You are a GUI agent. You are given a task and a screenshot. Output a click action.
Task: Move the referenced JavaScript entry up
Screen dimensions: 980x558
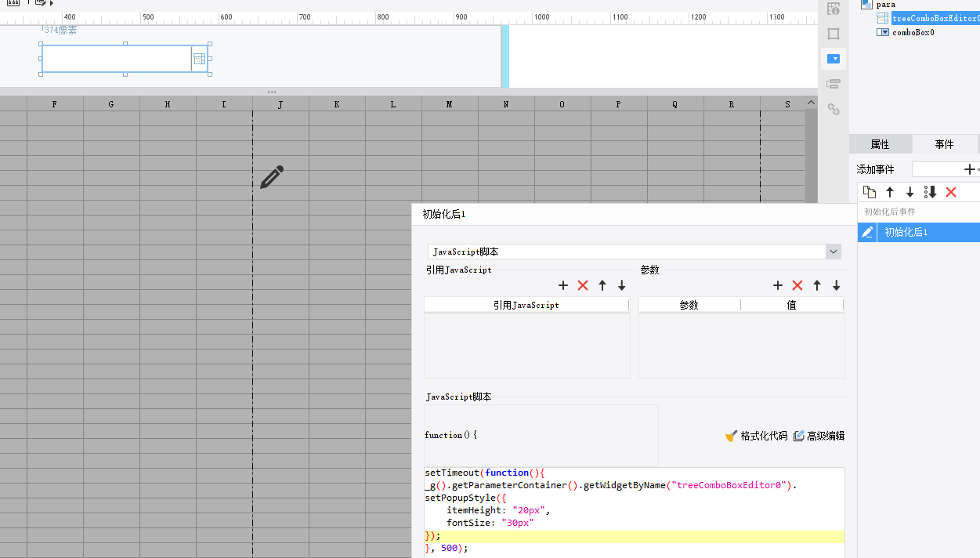coord(602,285)
